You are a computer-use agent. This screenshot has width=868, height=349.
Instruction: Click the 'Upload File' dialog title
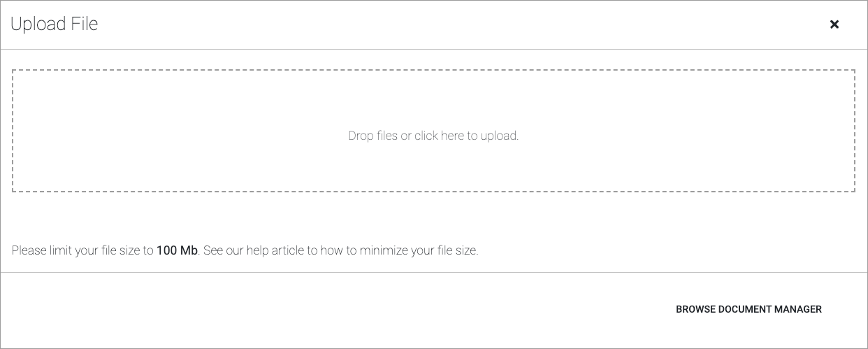click(55, 24)
